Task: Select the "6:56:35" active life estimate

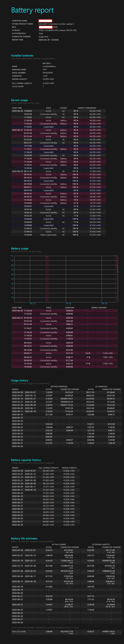Action: click(49, 550)
